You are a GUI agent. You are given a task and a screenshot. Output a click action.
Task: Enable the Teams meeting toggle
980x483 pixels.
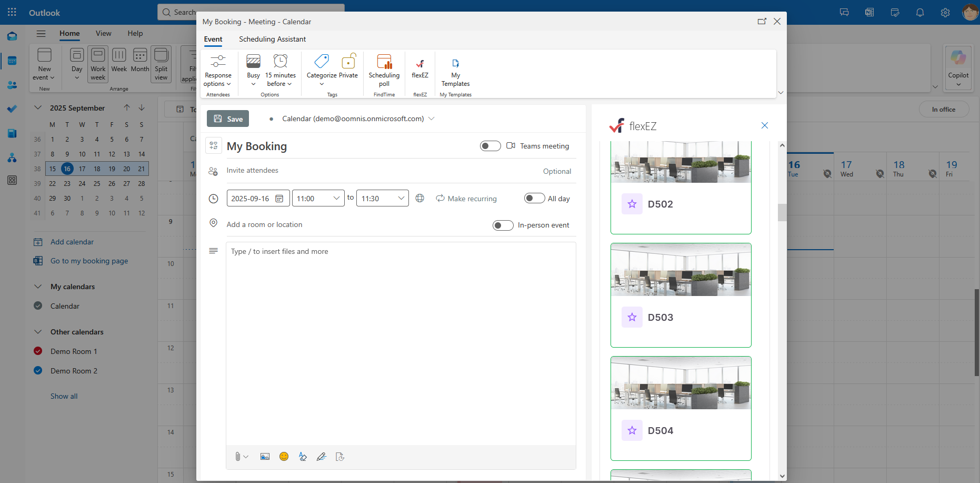tap(490, 146)
